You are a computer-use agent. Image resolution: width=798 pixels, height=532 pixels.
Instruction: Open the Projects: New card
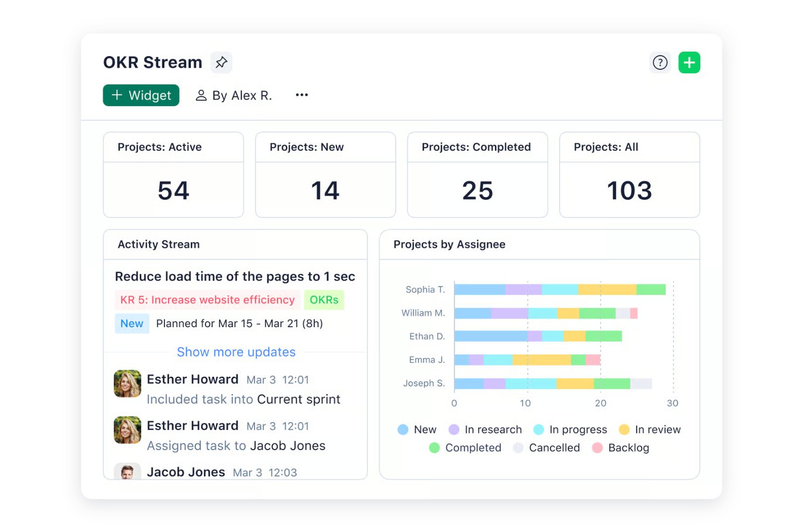[326, 175]
